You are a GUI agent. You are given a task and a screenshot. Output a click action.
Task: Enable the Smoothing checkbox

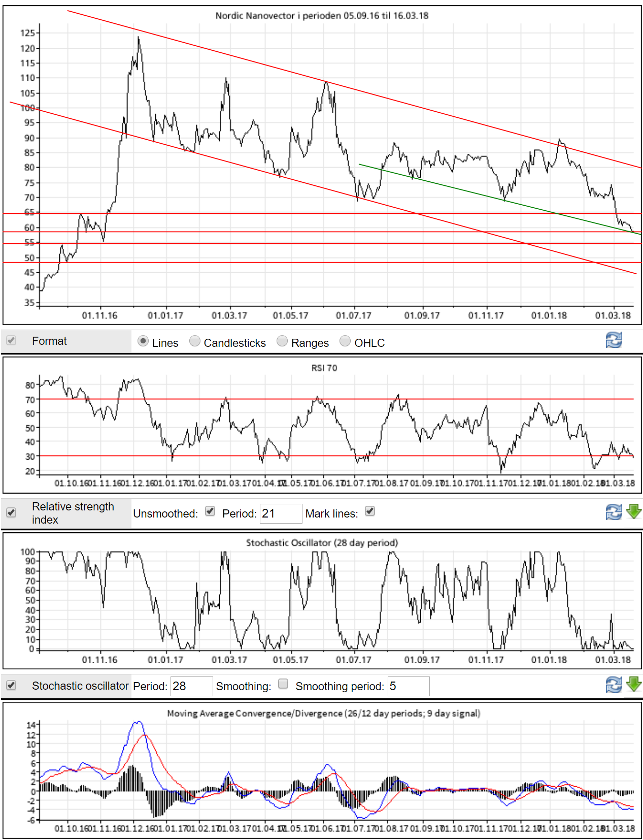pyautogui.click(x=283, y=684)
